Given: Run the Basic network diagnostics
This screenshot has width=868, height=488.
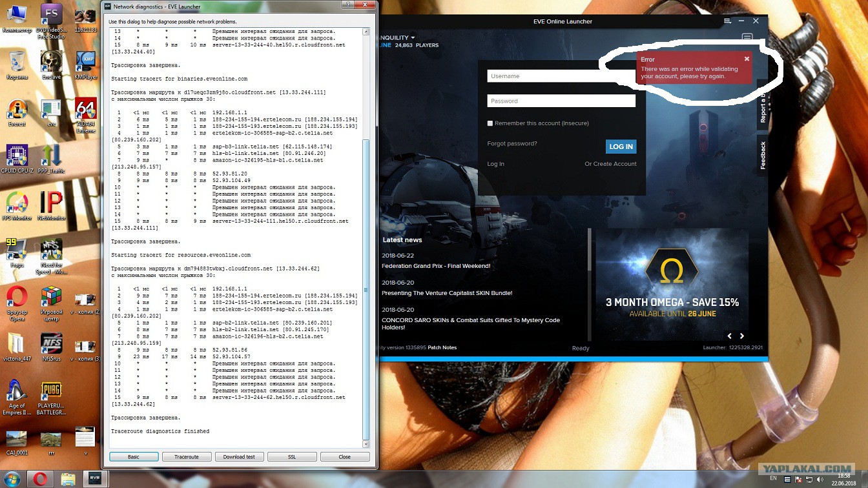Looking at the screenshot, I should tap(134, 456).
